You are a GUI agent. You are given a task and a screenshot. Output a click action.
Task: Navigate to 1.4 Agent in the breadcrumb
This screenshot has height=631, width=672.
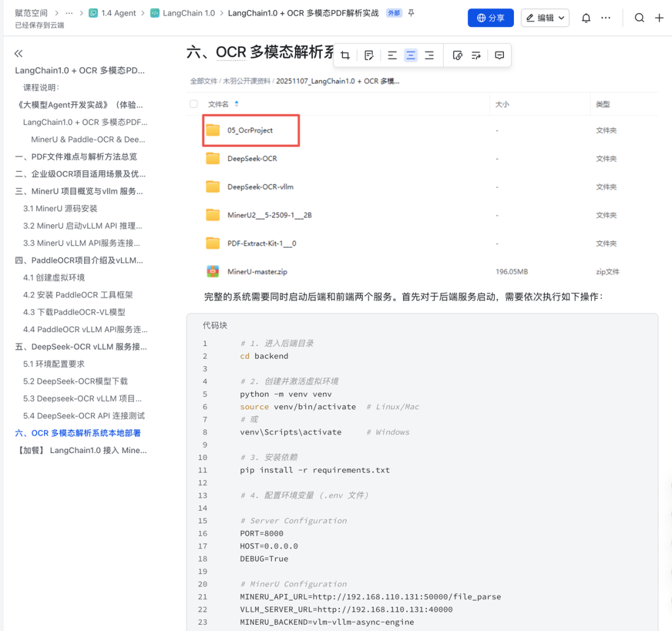point(117,12)
